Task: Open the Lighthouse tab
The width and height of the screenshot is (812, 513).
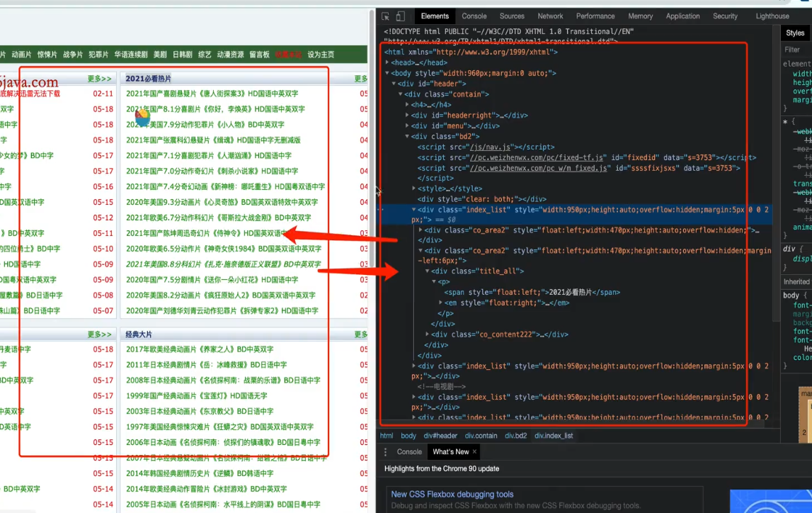Action: pos(772,16)
